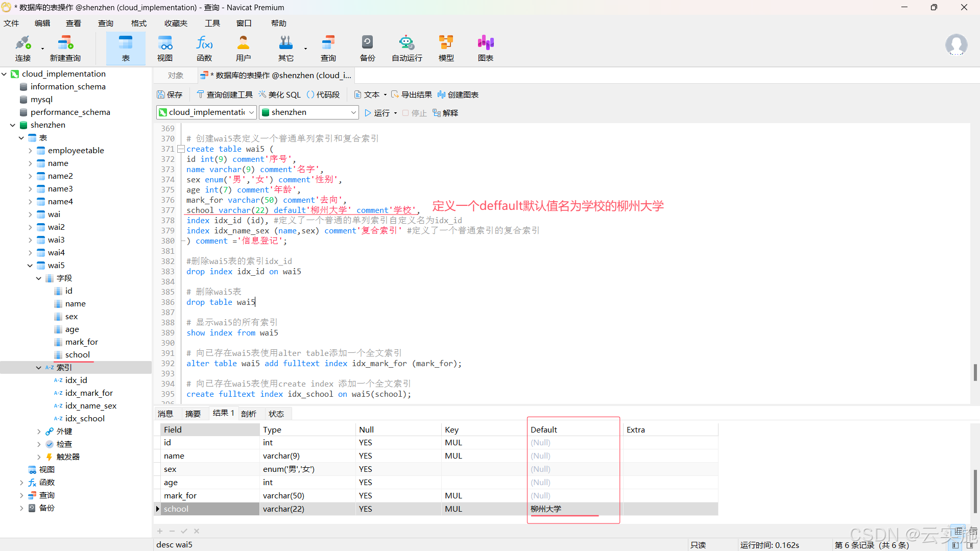This screenshot has width=980, height=551.
Task: Select the Table (表) toolbar icon
Action: point(126,49)
